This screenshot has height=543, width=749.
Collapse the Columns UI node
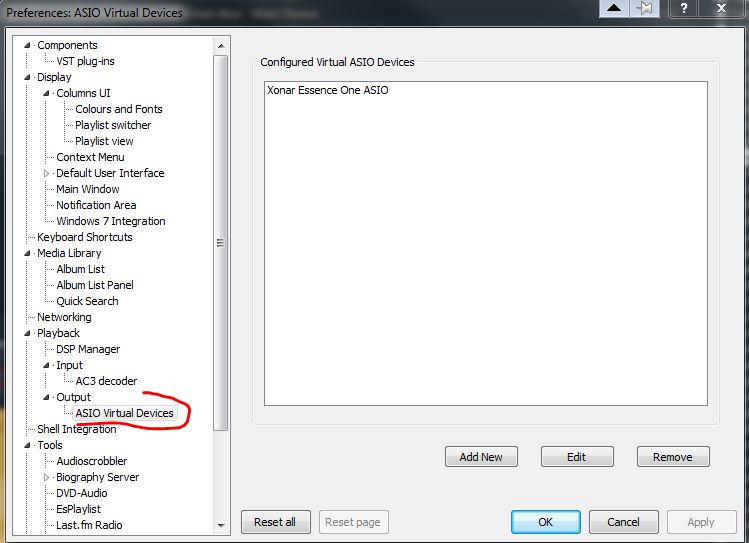[46, 93]
